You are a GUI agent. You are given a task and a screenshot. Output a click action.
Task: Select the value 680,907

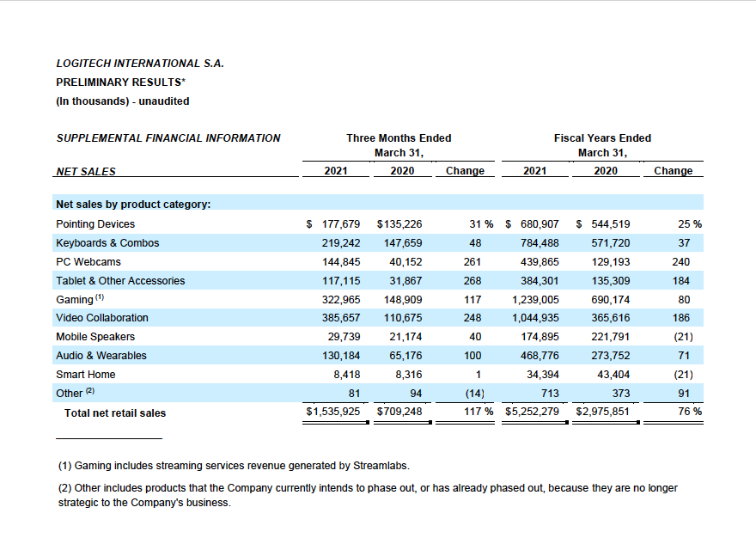[x=540, y=224]
